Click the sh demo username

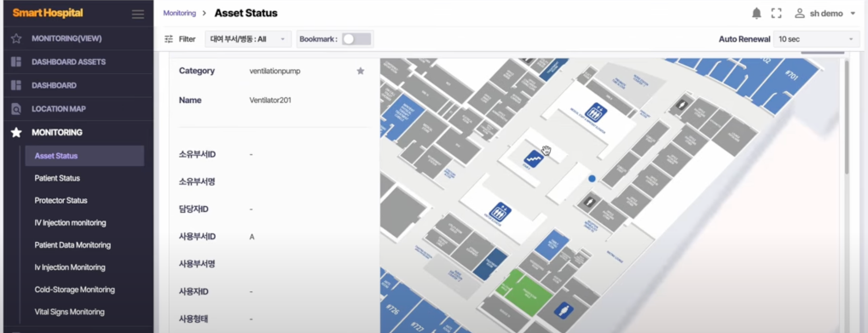[x=826, y=14]
